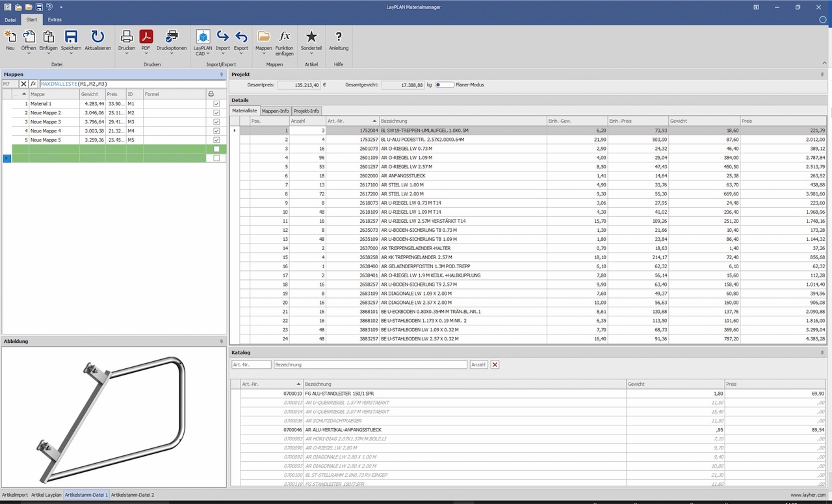Expand the Mappen dropdown arrow
The image size is (832, 504).
[x=264, y=54]
